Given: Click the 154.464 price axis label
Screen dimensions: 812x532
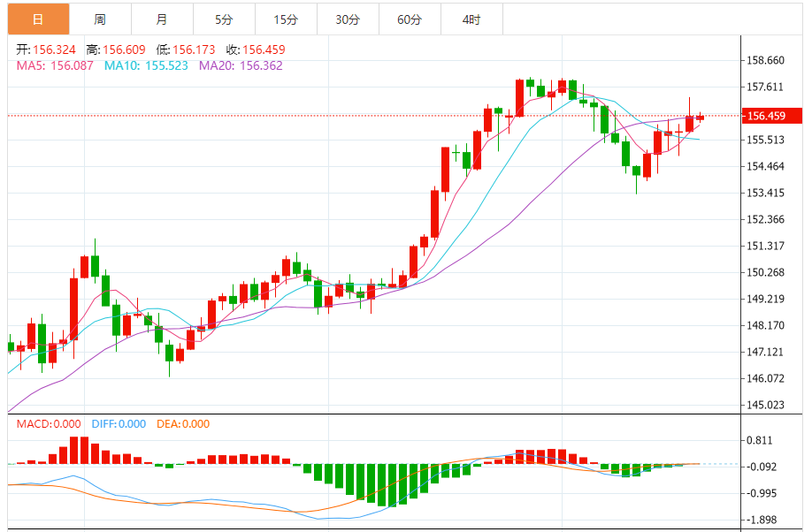Looking at the screenshot, I should 765,167.
